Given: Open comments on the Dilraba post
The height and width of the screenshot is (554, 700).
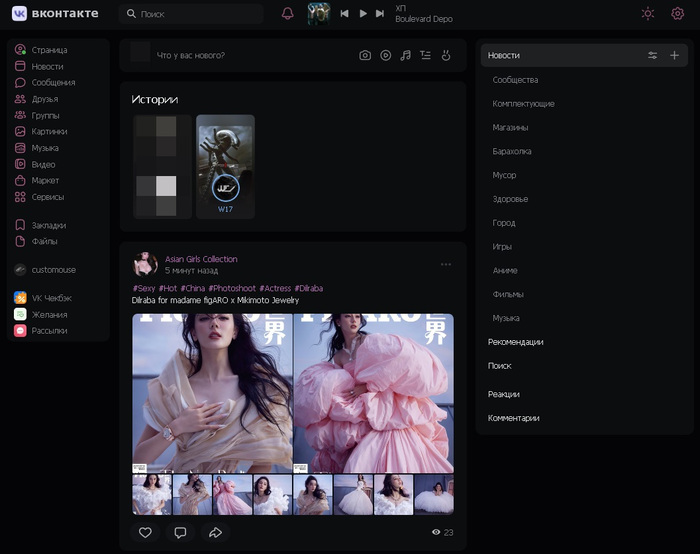Looking at the screenshot, I should pos(180,533).
